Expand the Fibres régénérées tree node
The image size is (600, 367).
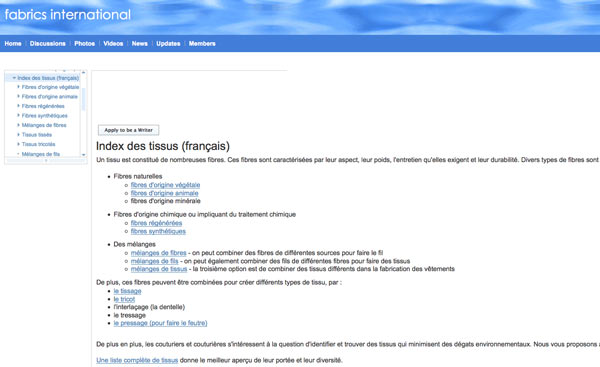tap(18, 106)
